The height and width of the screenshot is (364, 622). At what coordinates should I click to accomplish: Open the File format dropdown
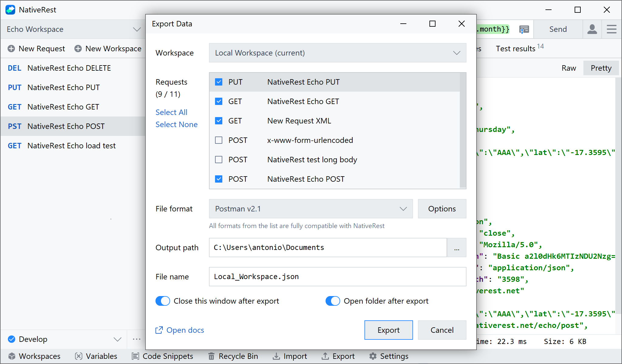point(311,209)
